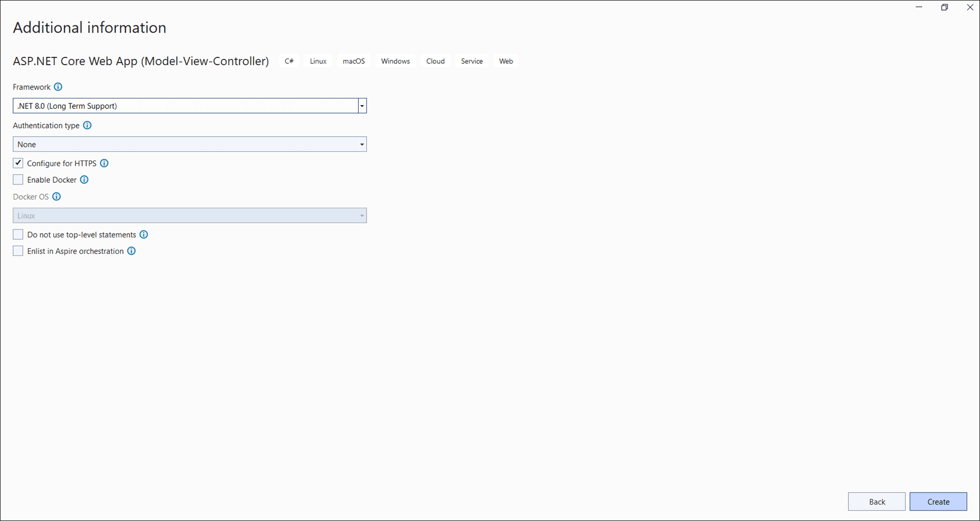
Task: Show info for Enable Docker option
Action: (84, 180)
